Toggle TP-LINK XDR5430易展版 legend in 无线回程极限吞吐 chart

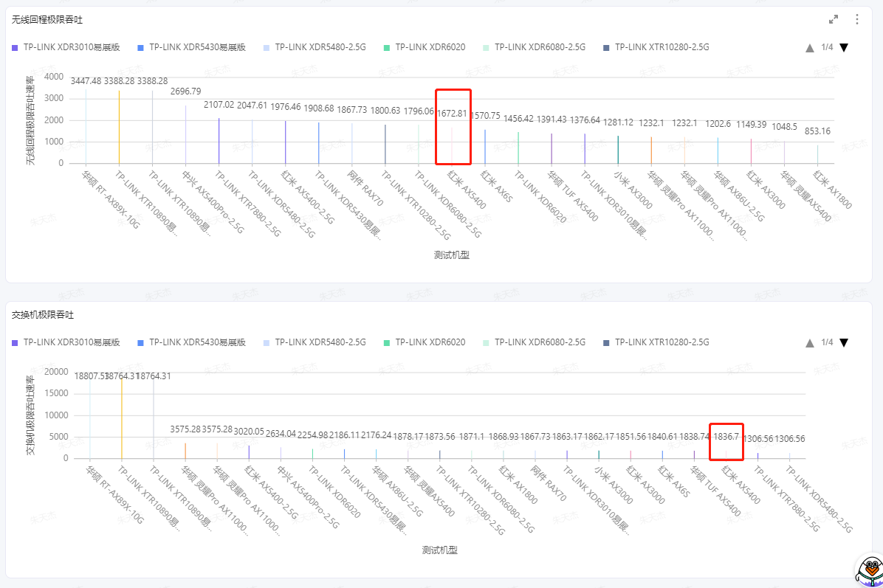[x=191, y=47]
